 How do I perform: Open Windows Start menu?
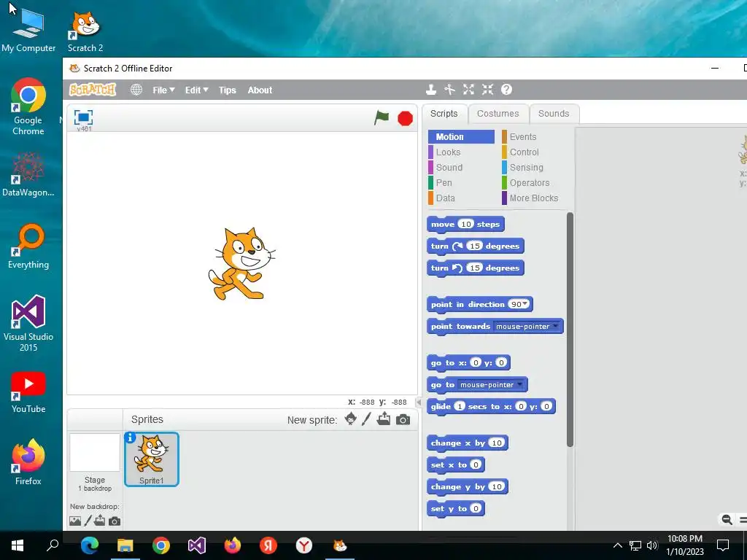pyautogui.click(x=18, y=545)
